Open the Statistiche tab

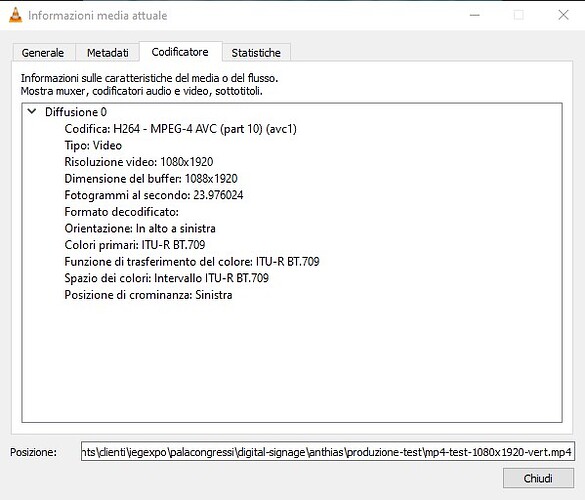point(256,53)
